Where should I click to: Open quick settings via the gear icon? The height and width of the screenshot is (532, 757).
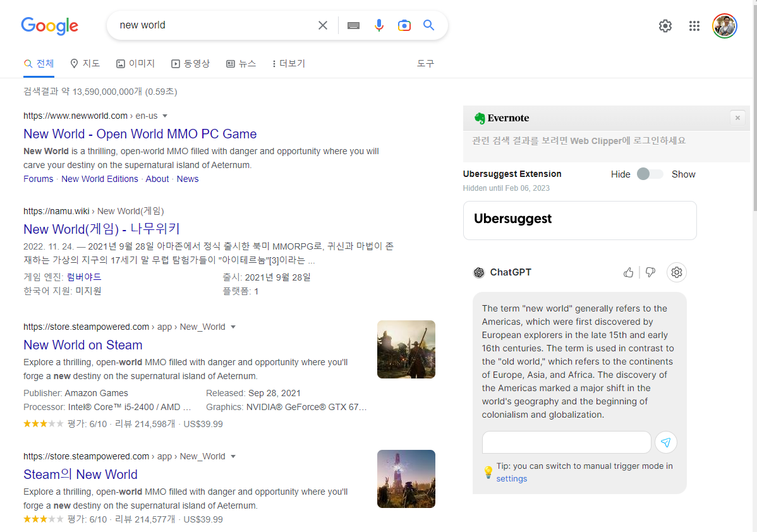pyautogui.click(x=665, y=26)
